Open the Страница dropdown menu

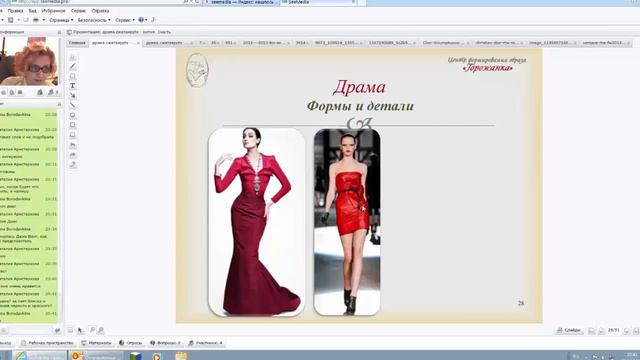tap(61, 20)
